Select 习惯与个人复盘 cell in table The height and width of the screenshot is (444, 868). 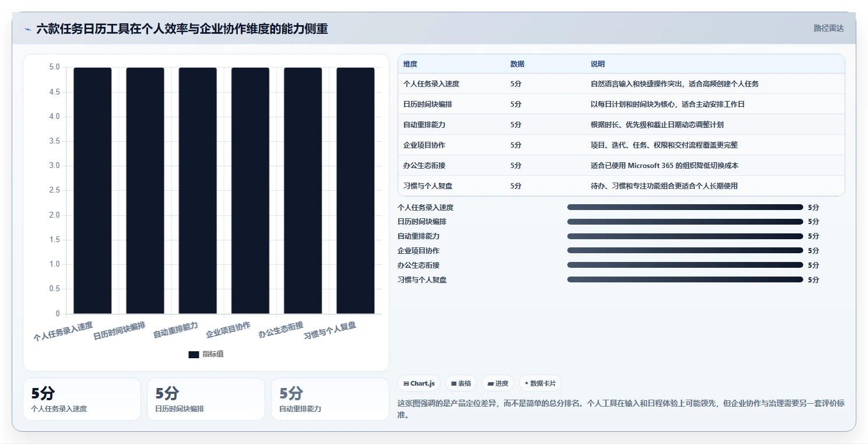[x=428, y=186]
